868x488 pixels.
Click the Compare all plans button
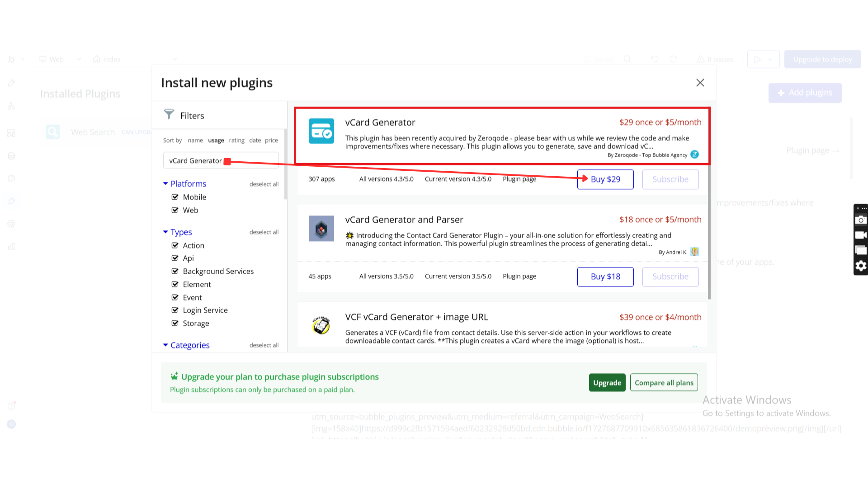[664, 383]
